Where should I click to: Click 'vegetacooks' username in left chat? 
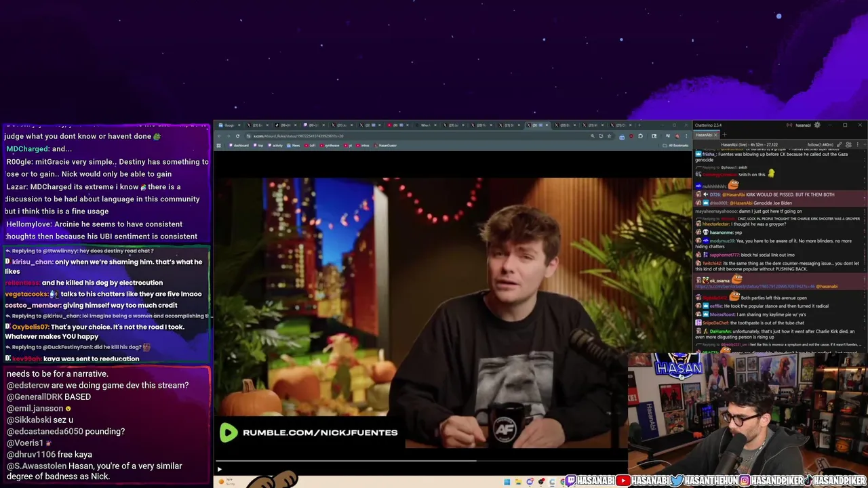[x=26, y=294]
